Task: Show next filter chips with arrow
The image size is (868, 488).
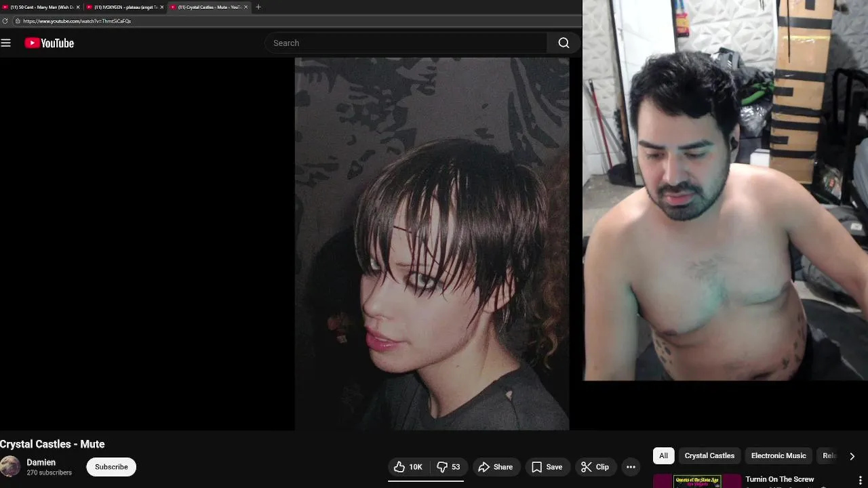Action: tap(852, 456)
